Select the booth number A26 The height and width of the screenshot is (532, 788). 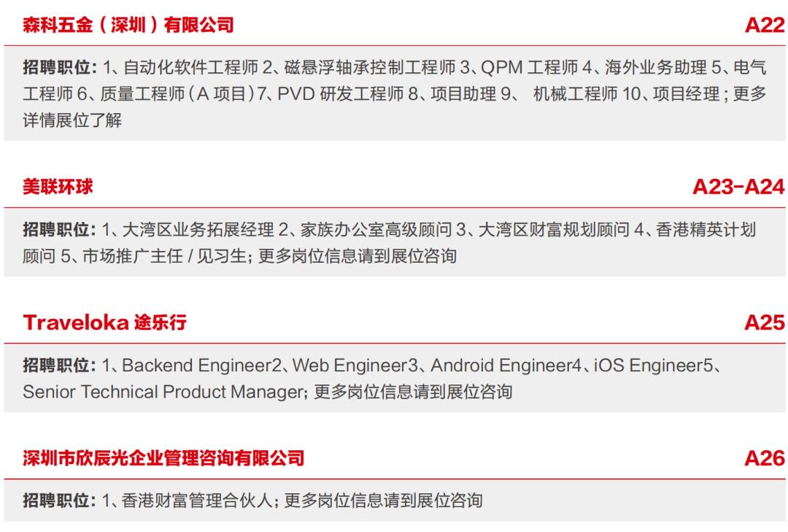click(764, 458)
